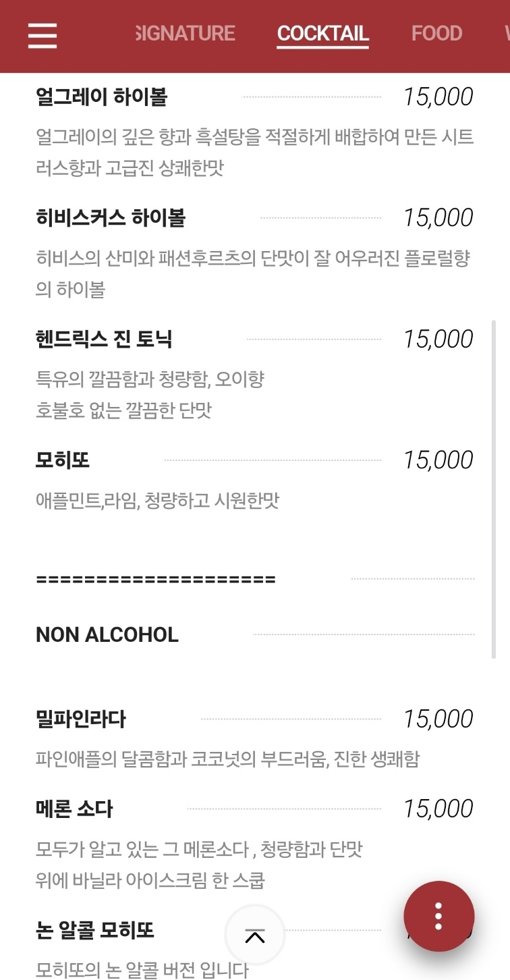Tap the NON ALCOHOL section heading
Viewport: 510px width, 980px height.
point(107,635)
